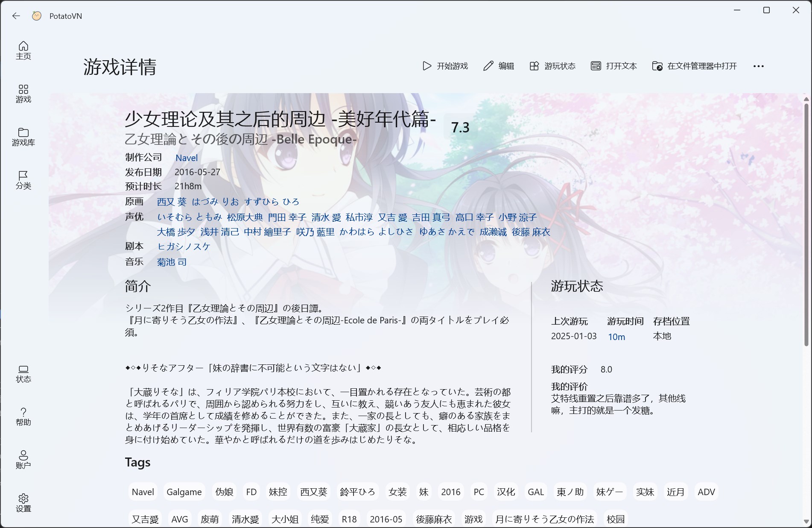Select the 月に寄りそう乙女の作法 tag
This screenshot has height=528, width=812.
click(544, 519)
